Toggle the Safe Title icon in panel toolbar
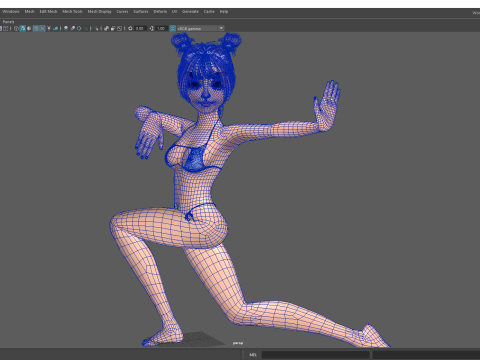 [x=6, y=29]
